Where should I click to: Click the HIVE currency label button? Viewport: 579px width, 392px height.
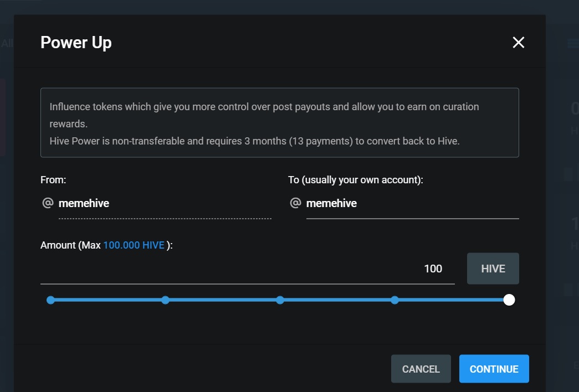tap(493, 269)
